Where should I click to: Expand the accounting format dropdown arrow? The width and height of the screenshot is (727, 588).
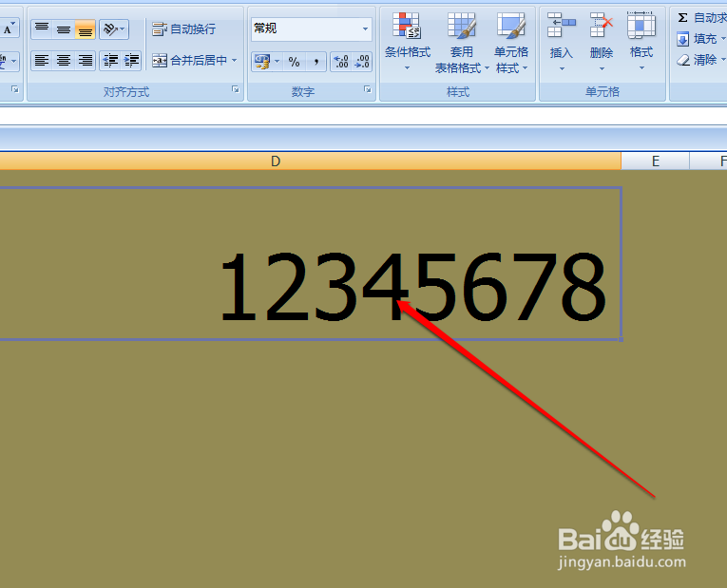point(277,61)
